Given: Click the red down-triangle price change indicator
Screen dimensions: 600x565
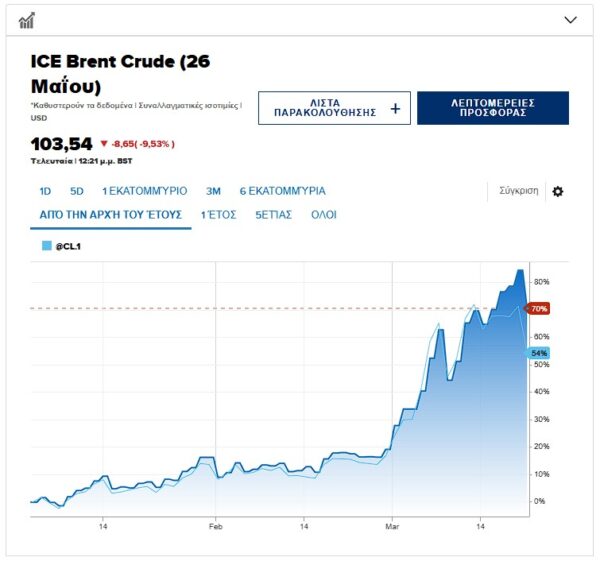Looking at the screenshot, I should tap(103, 144).
